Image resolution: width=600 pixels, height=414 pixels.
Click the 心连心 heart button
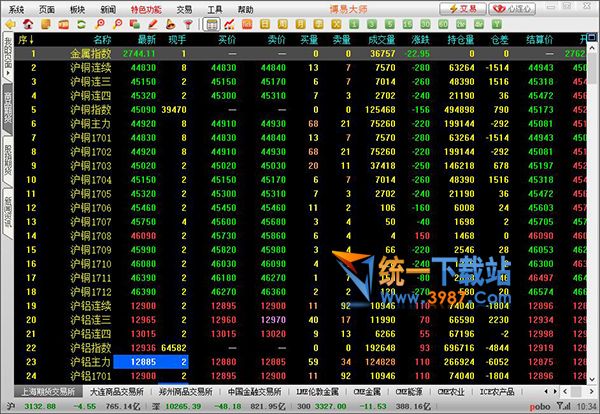[x=512, y=9]
